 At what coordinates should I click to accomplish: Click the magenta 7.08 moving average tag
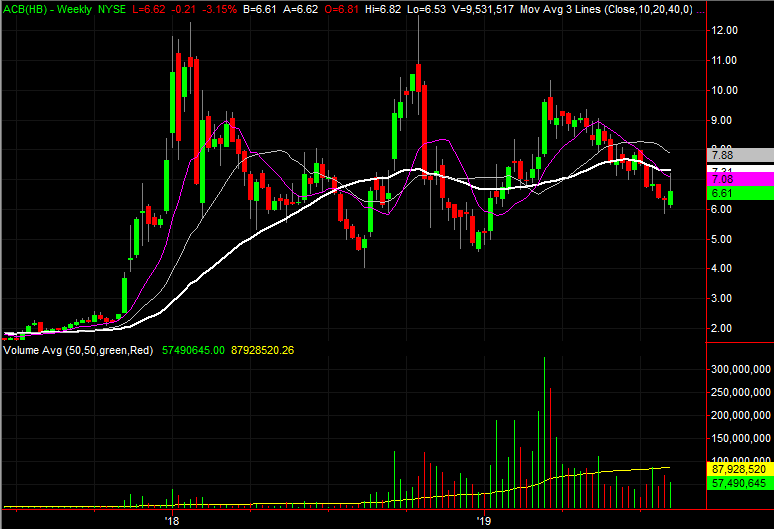(x=740, y=179)
